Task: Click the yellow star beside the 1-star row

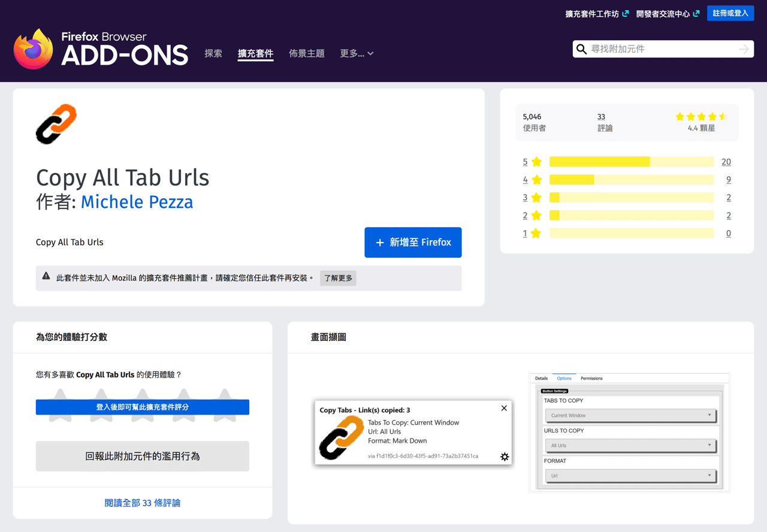Action: (x=535, y=234)
